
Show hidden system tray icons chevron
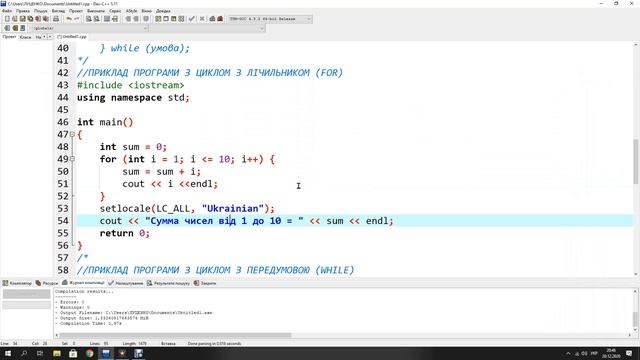coord(568,353)
